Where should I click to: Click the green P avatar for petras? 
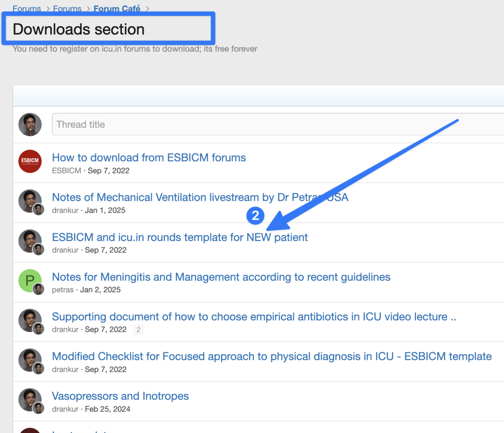[30, 281]
